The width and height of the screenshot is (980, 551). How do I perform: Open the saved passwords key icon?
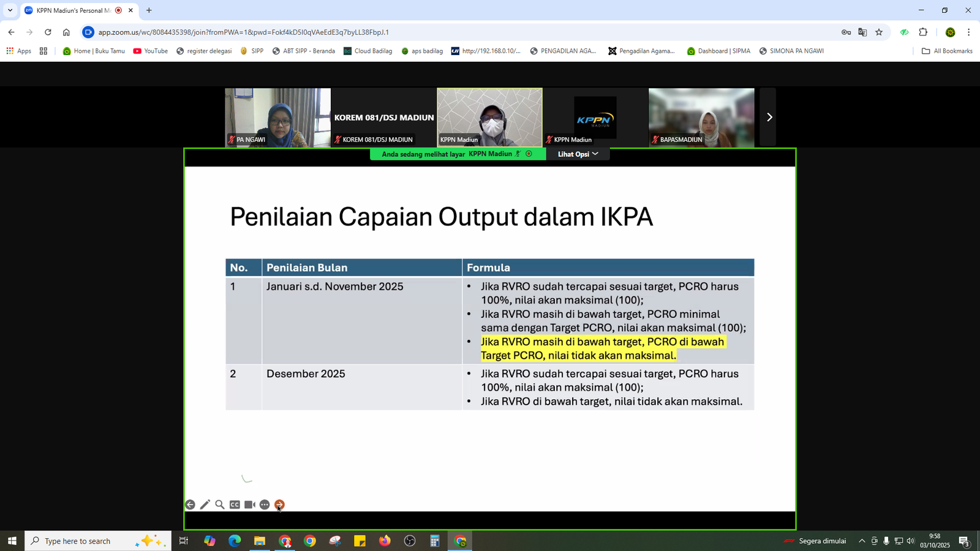pos(846,32)
